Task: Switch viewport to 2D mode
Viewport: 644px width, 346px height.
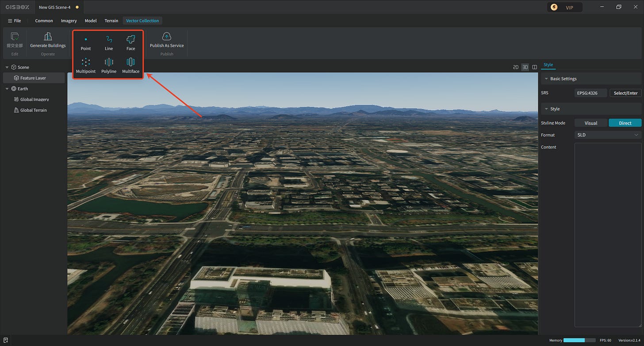Action: click(x=515, y=67)
